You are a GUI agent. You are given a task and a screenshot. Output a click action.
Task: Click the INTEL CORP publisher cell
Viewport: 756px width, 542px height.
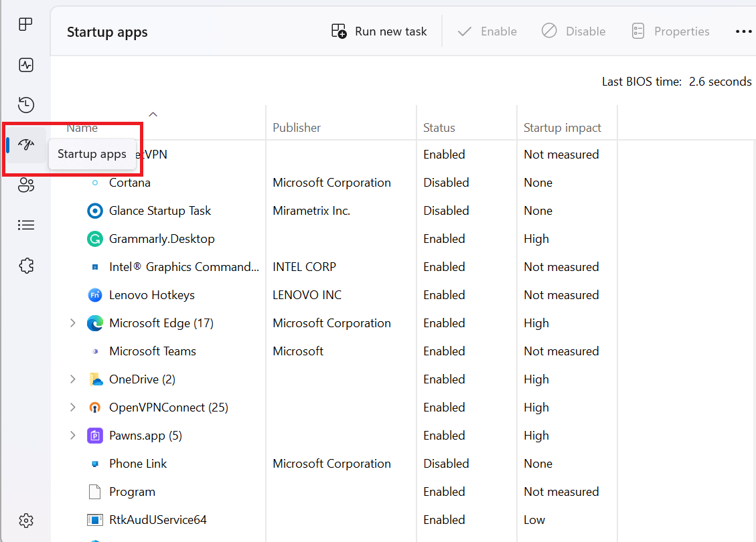304,267
